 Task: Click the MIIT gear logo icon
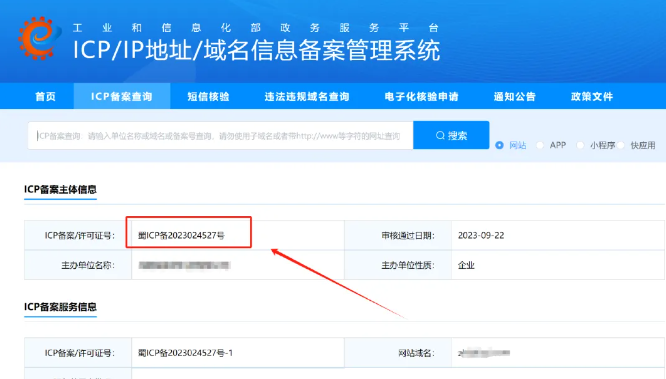tap(39, 38)
